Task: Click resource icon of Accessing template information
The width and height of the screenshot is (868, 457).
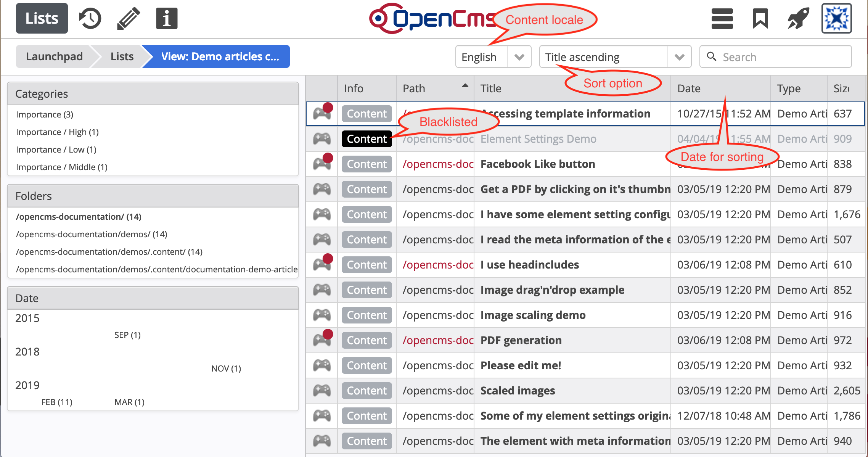Action: (x=322, y=113)
